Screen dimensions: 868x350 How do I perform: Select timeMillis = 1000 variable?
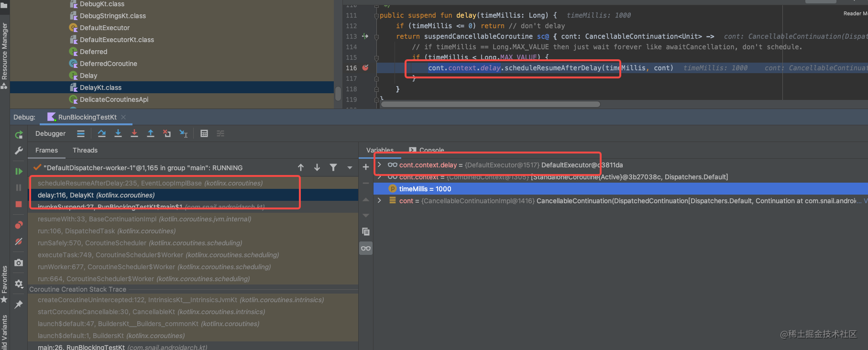tap(621, 189)
